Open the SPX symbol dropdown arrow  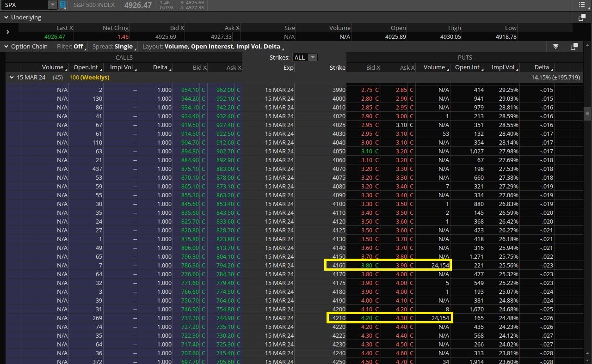point(52,5)
